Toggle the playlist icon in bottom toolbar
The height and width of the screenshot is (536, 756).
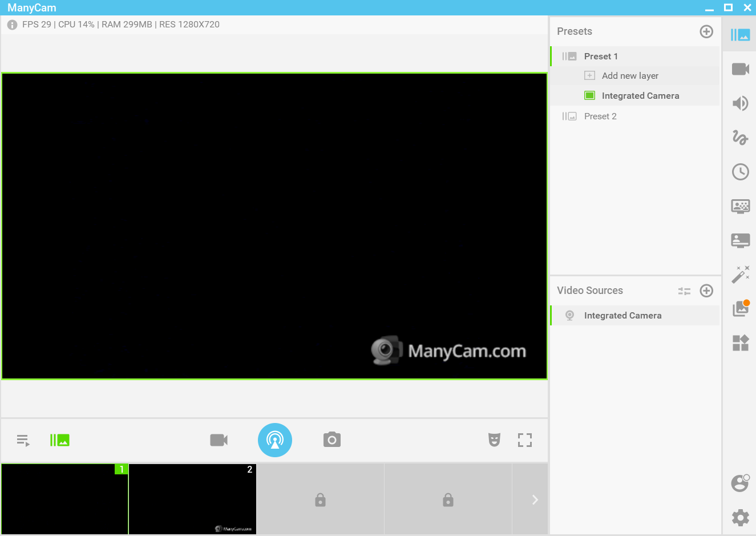[23, 440]
